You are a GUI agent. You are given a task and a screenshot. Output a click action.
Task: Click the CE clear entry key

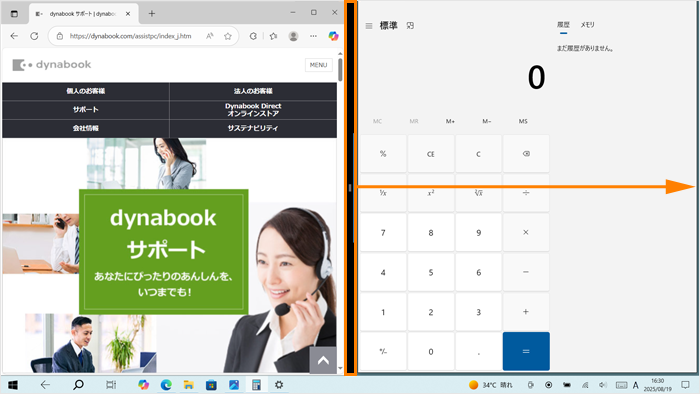(430, 154)
